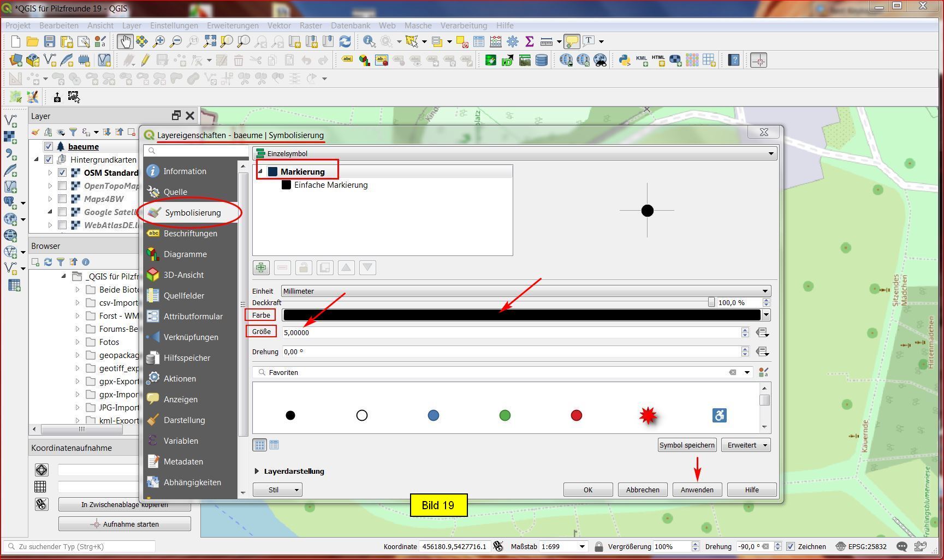Select the red starburst favorite symbol
The width and height of the screenshot is (944, 560).
coord(648,416)
